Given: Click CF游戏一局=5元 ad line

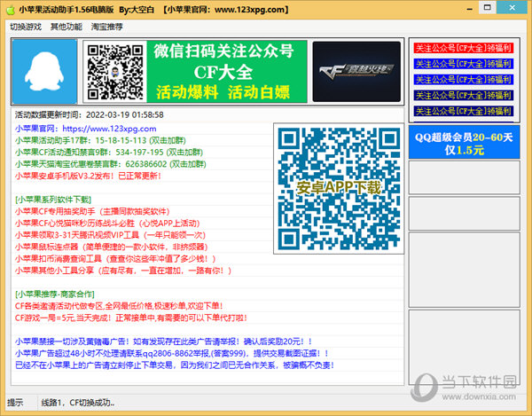Looking at the screenshot, I should click(x=131, y=318).
